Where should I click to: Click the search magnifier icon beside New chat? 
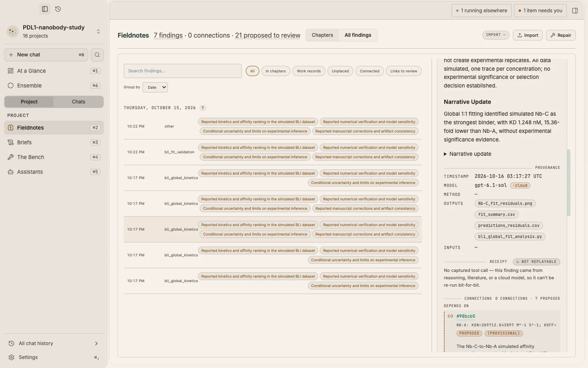[97, 55]
